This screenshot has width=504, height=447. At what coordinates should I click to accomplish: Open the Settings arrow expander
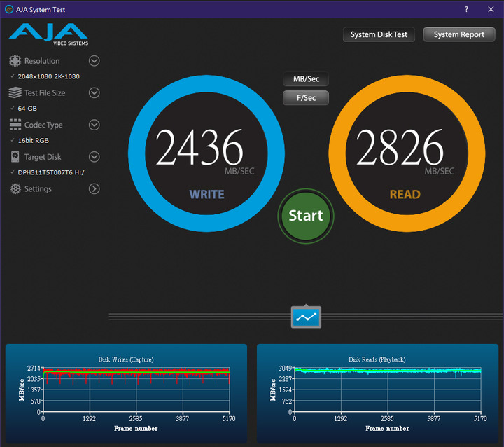pyautogui.click(x=94, y=189)
